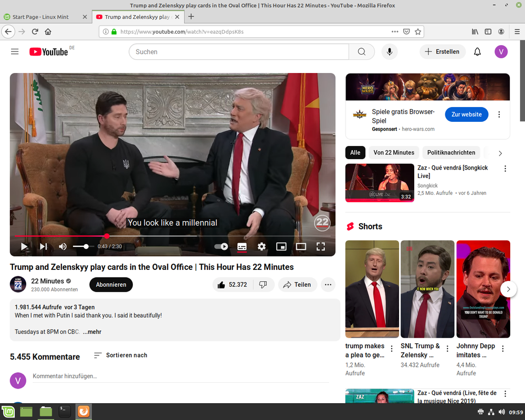525x420 pixels.
Task: Open the Firefox account icon
Action: [501, 32]
